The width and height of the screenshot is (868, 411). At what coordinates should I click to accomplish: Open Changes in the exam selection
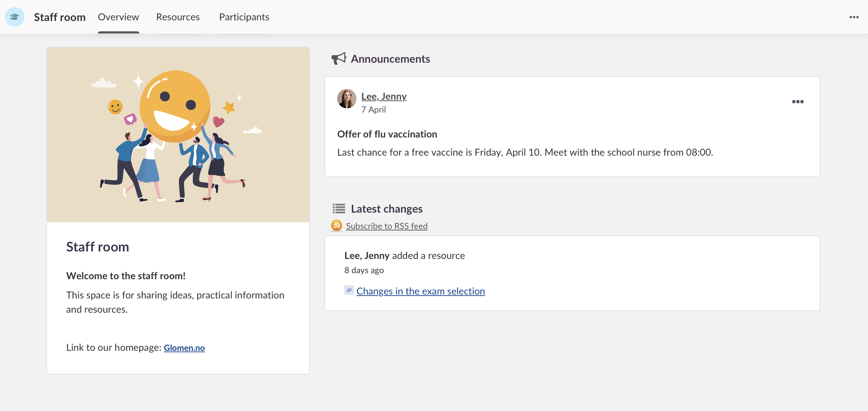click(x=420, y=291)
